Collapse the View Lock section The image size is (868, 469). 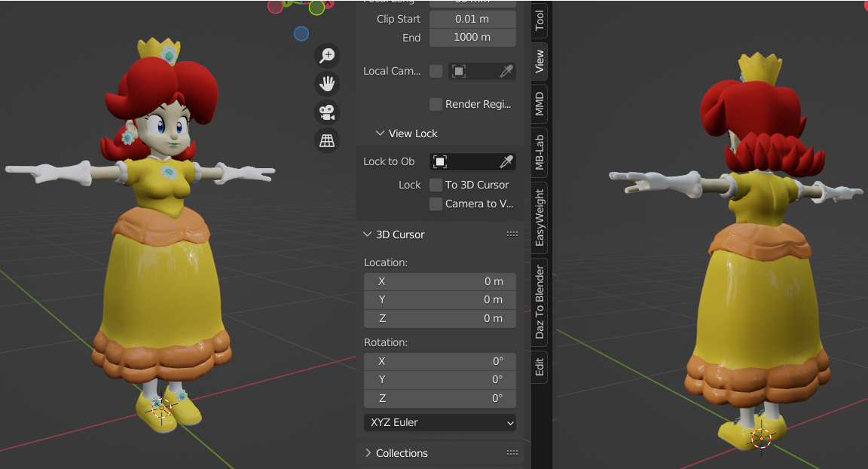click(380, 133)
